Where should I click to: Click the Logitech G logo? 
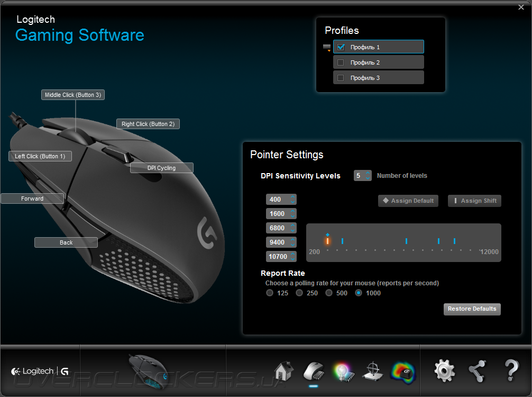coord(40,371)
